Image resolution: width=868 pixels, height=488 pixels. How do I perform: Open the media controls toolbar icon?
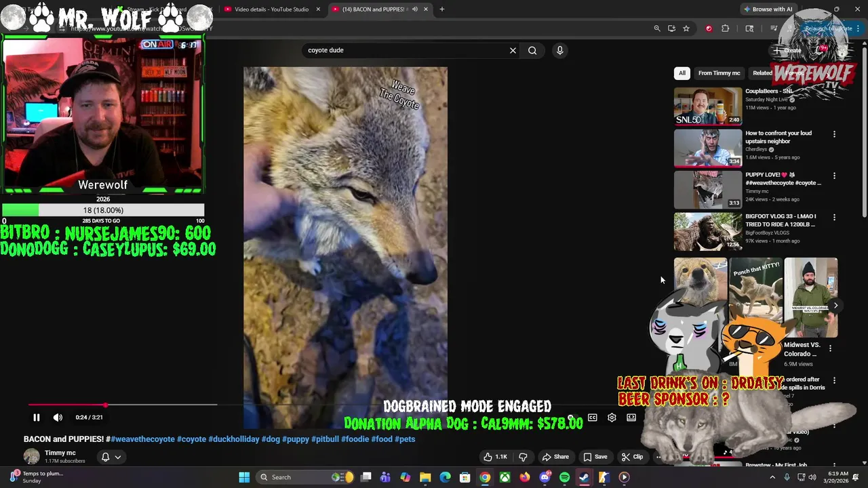(x=774, y=28)
